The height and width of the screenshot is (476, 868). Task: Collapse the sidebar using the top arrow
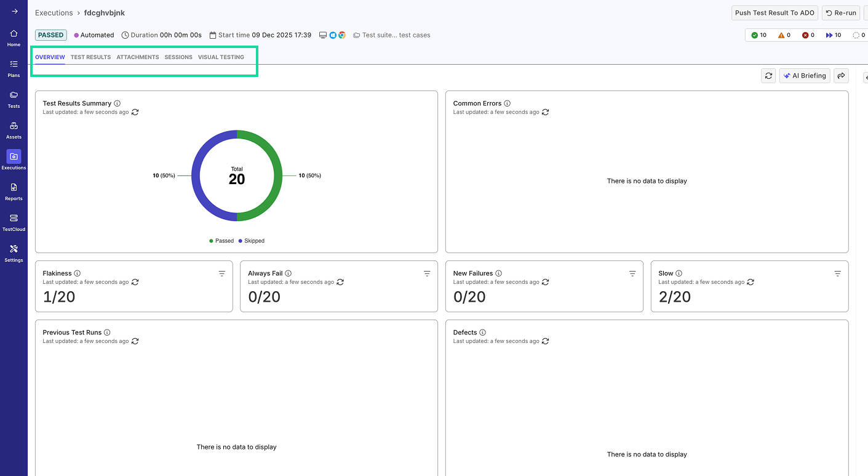tap(14, 10)
